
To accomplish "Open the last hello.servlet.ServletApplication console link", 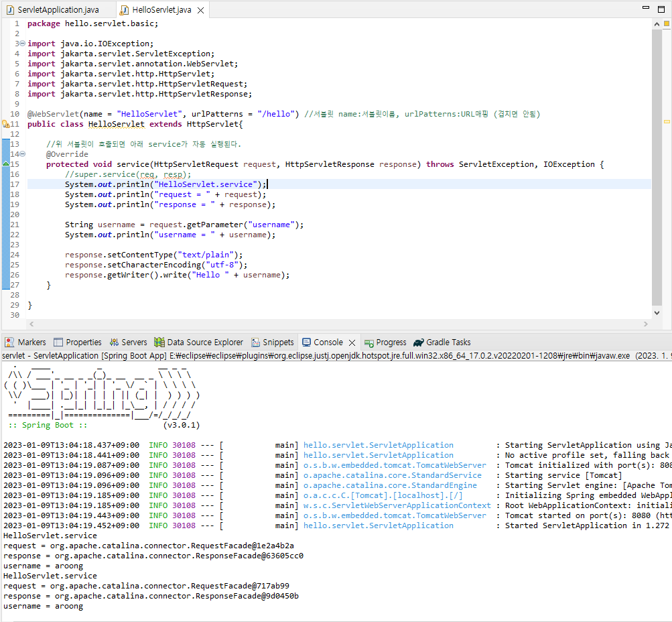I will click(x=379, y=525).
